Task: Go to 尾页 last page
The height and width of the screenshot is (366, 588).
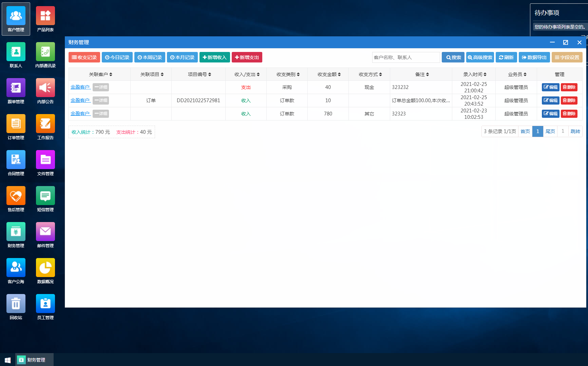Action: 550,131
